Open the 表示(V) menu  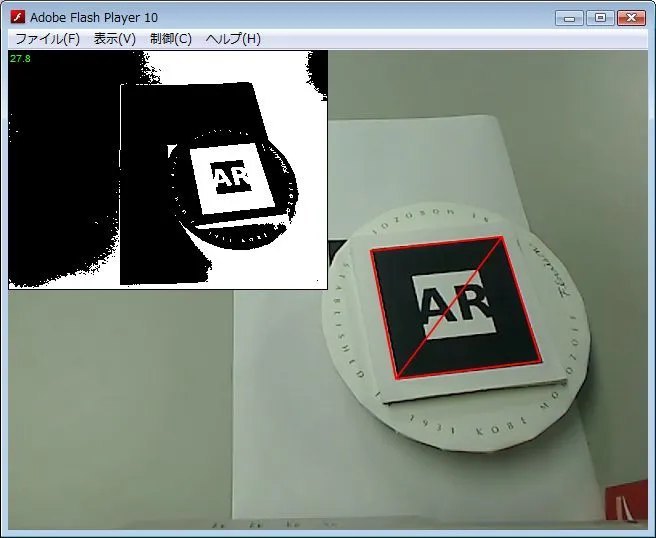point(115,39)
